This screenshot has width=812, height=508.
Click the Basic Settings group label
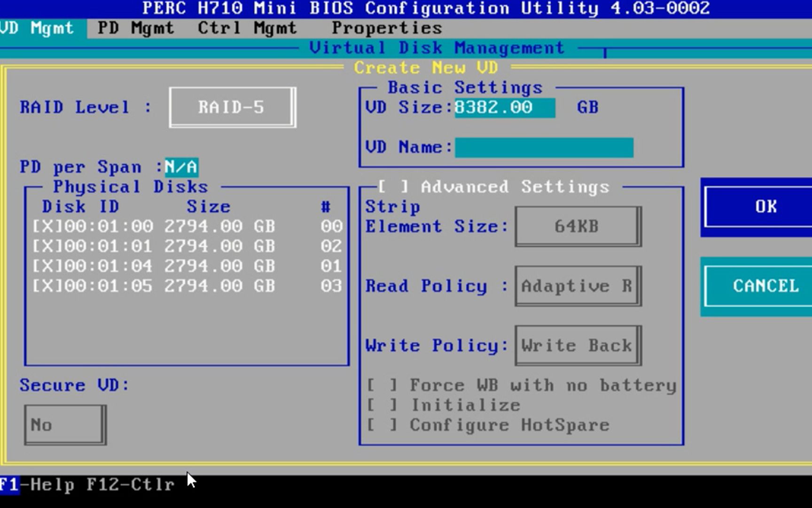tap(465, 88)
